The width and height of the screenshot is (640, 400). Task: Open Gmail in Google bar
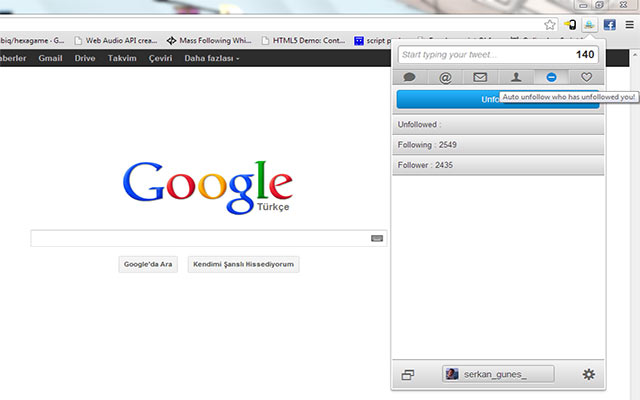point(50,58)
